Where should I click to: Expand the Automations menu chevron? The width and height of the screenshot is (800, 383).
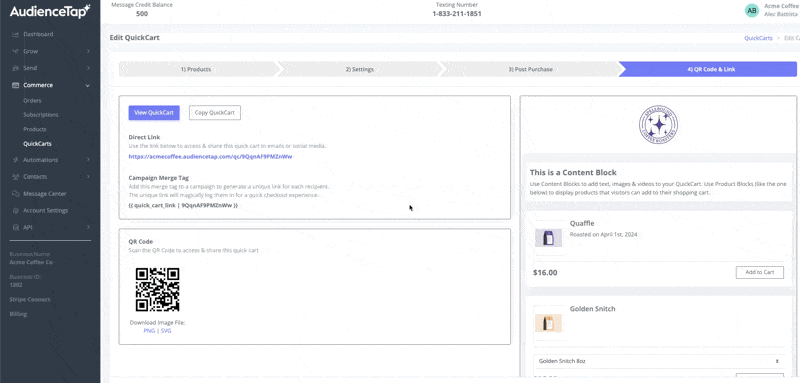pyautogui.click(x=88, y=160)
